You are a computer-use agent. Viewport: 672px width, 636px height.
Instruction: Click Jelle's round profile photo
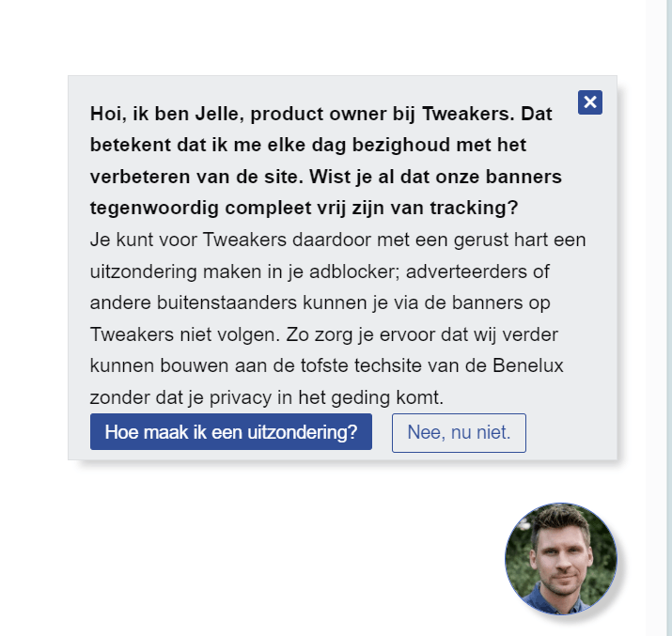561,559
